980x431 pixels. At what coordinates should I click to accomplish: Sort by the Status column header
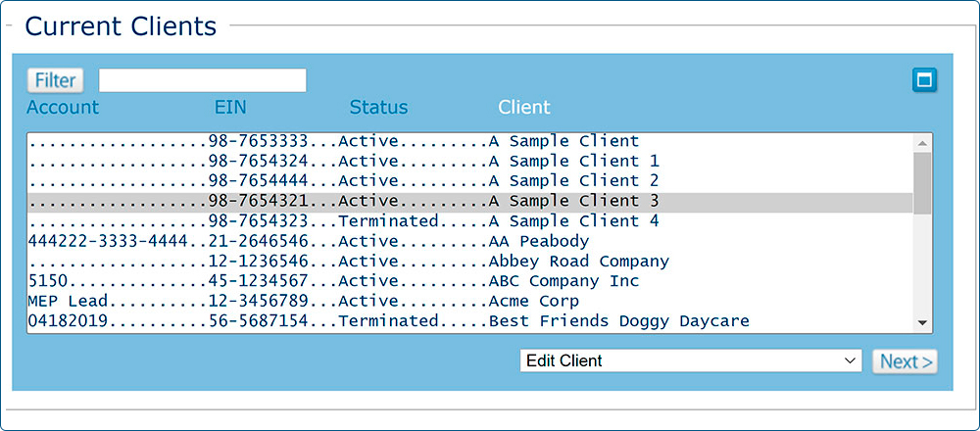click(x=378, y=108)
